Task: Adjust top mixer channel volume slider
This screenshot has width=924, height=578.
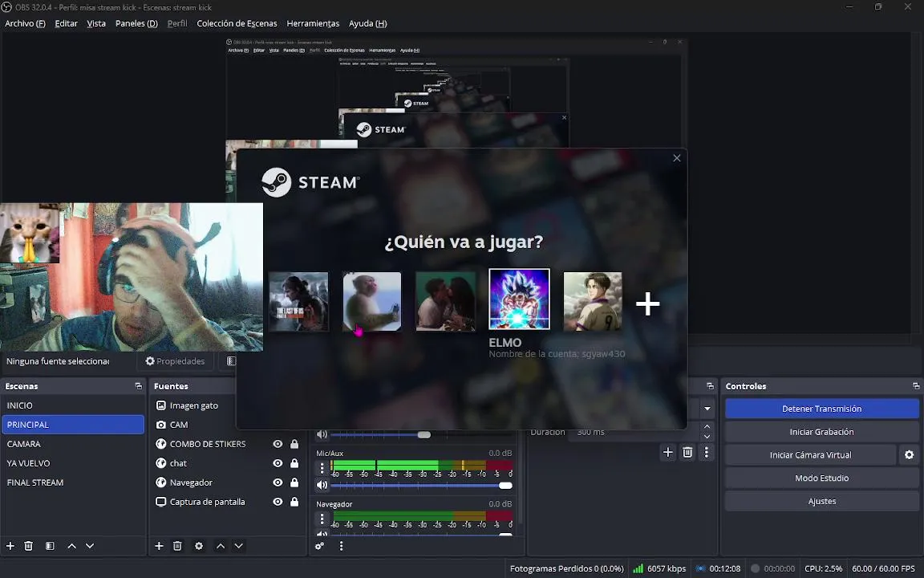Action: tap(423, 434)
